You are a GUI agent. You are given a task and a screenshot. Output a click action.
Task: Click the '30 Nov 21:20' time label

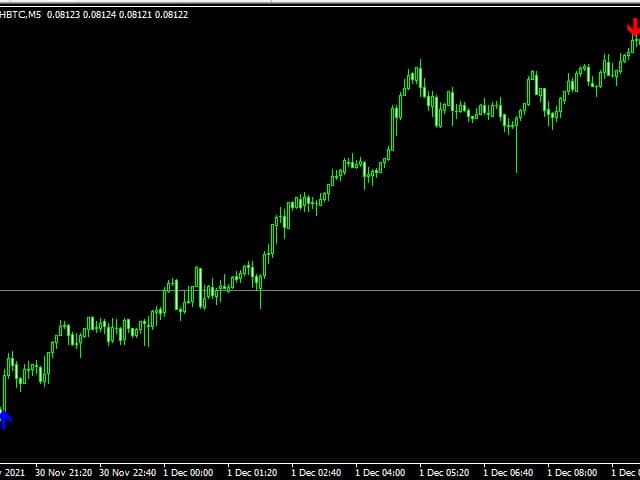coord(63,473)
